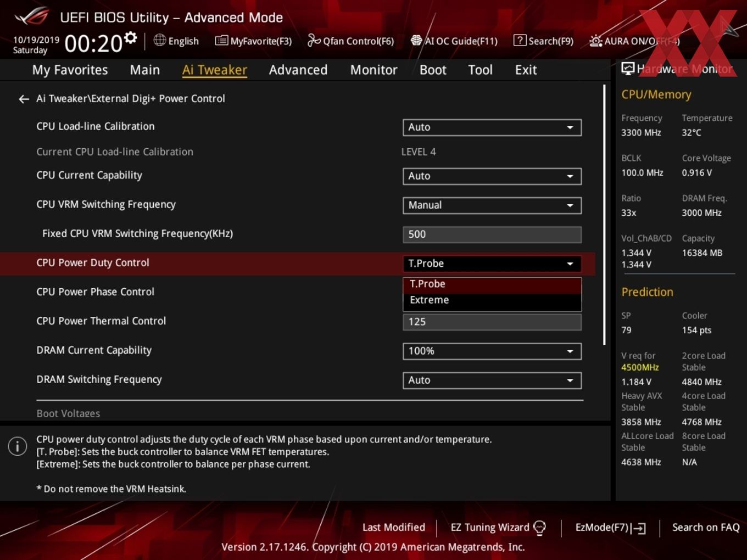The image size is (747, 560).
Task: Click the ROG logo
Action: click(x=32, y=16)
